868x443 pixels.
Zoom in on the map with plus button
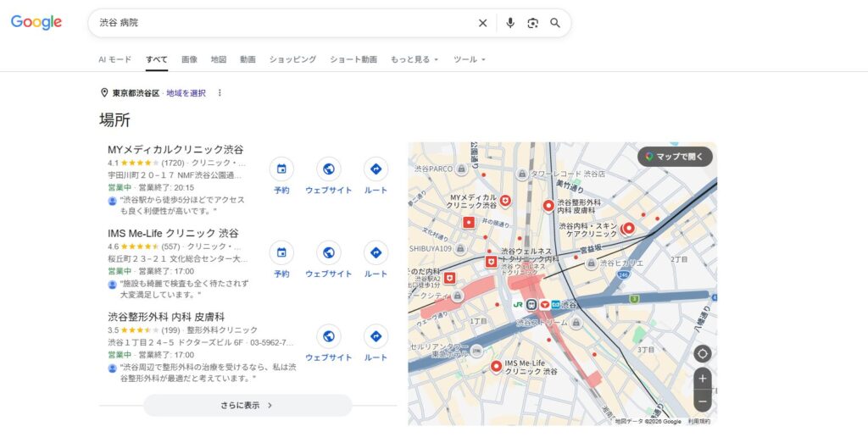pyautogui.click(x=703, y=379)
